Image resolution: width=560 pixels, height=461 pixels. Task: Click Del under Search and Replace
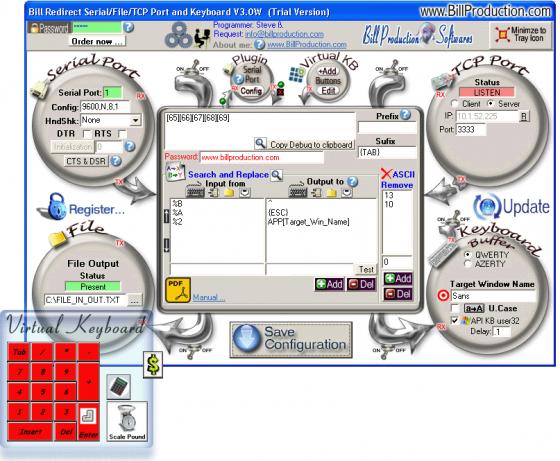pos(362,284)
